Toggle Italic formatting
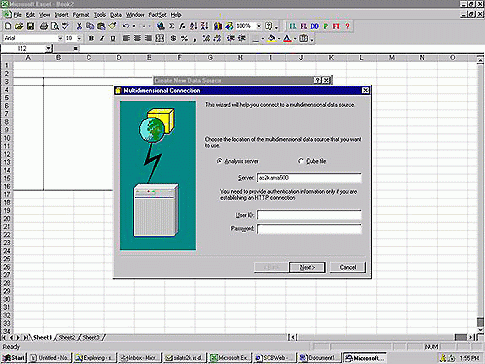The height and width of the screenshot is (364, 485). click(102, 38)
